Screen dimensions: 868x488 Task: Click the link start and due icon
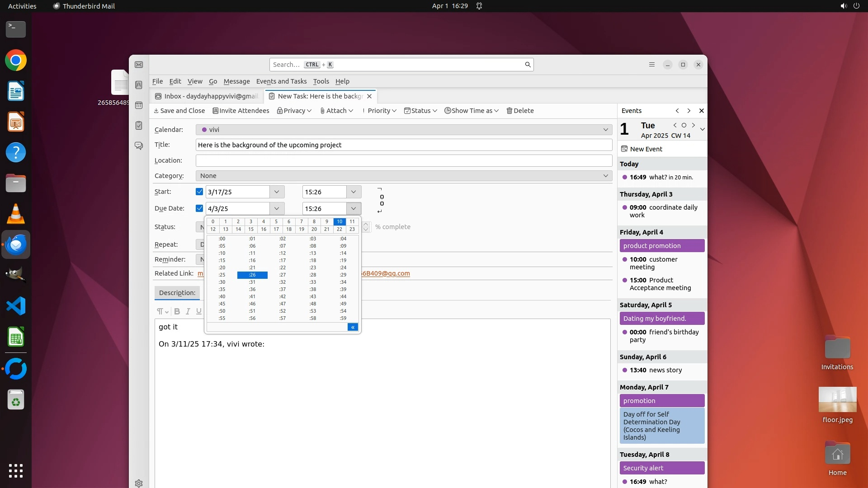coord(382,200)
